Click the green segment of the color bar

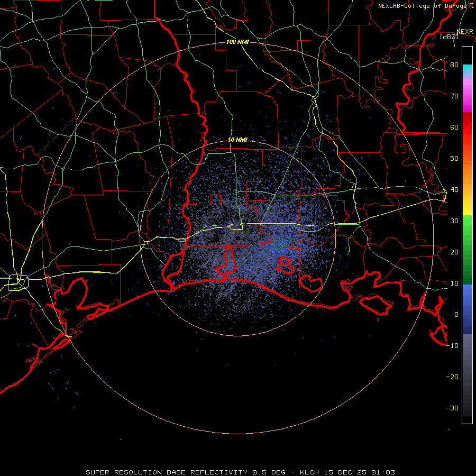coord(467,250)
